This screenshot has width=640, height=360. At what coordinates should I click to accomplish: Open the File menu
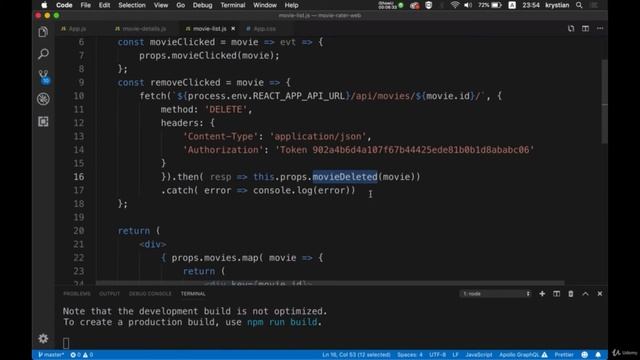(85, 5)
